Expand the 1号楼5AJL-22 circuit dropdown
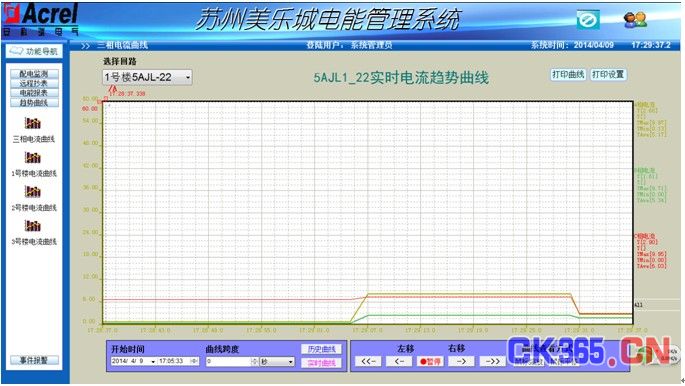This screenshot has height=386, width=685. pyautogui.click(x=188, y=77)
